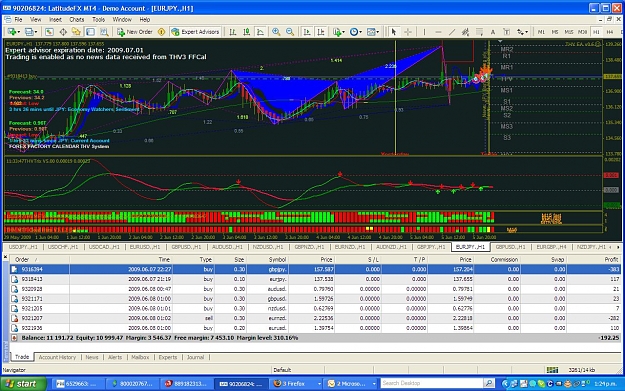This screenshot has height=391, width=625.
Task: Open the File menu
Action: 18,20
